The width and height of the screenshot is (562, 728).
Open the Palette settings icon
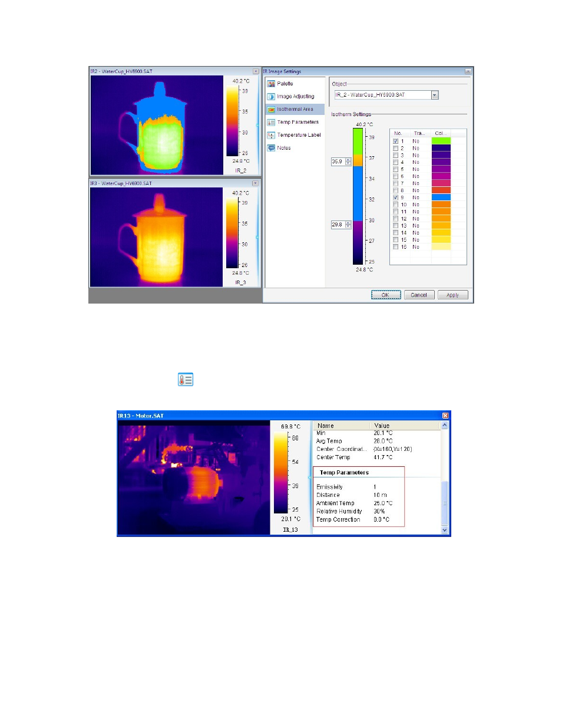pos(271,84)
